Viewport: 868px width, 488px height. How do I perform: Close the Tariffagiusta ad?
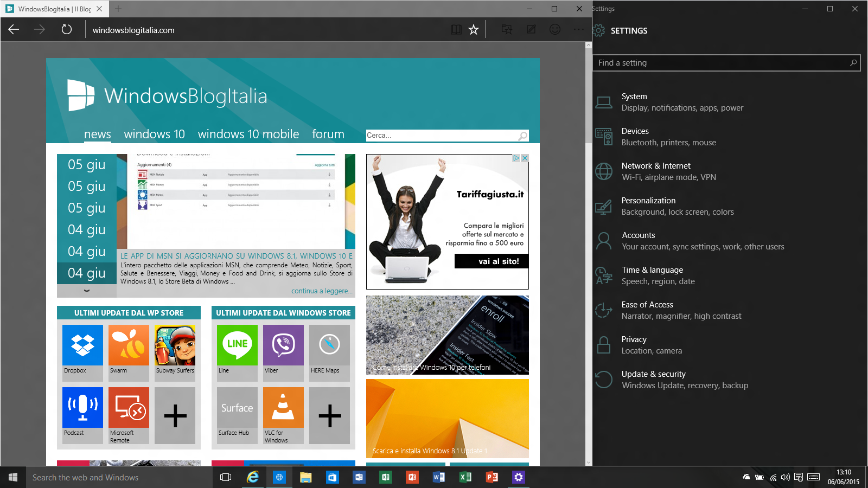[x=525, y=158]
